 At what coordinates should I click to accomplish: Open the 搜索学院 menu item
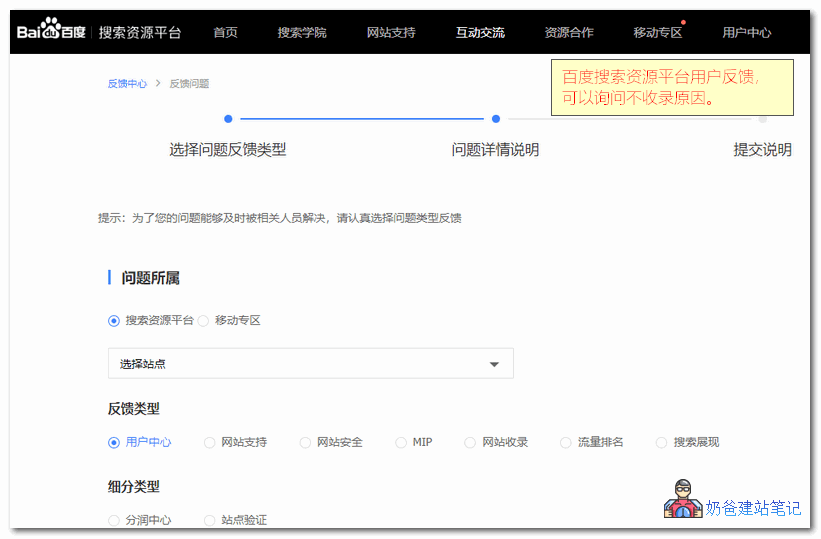pyautogui.click(x=302, y=32)
